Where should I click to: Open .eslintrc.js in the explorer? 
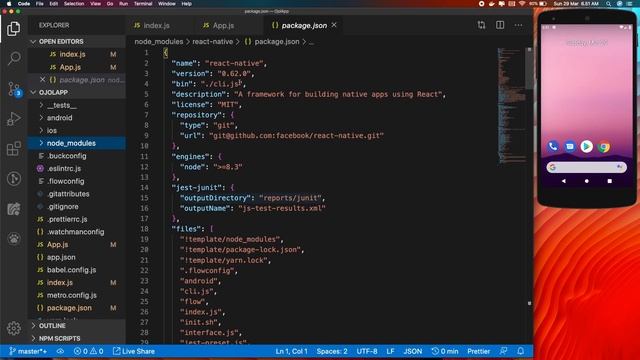tap(77, 168)
